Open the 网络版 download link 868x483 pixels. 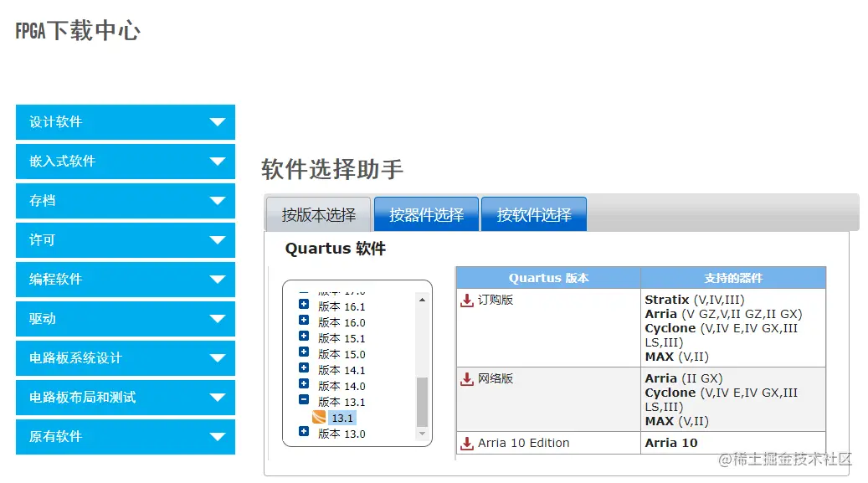(496, 378)
